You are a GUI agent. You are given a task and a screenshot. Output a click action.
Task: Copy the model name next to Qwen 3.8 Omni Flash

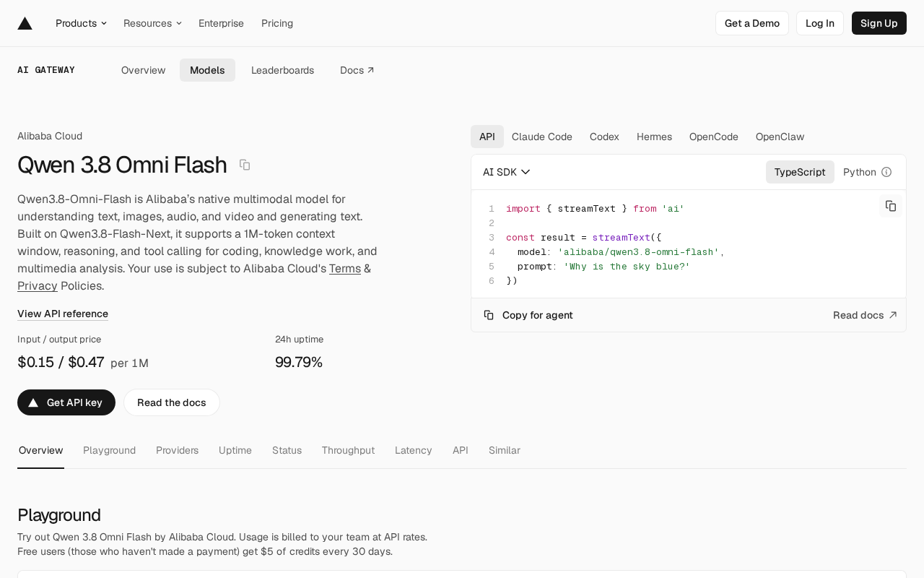pos(245,165)
